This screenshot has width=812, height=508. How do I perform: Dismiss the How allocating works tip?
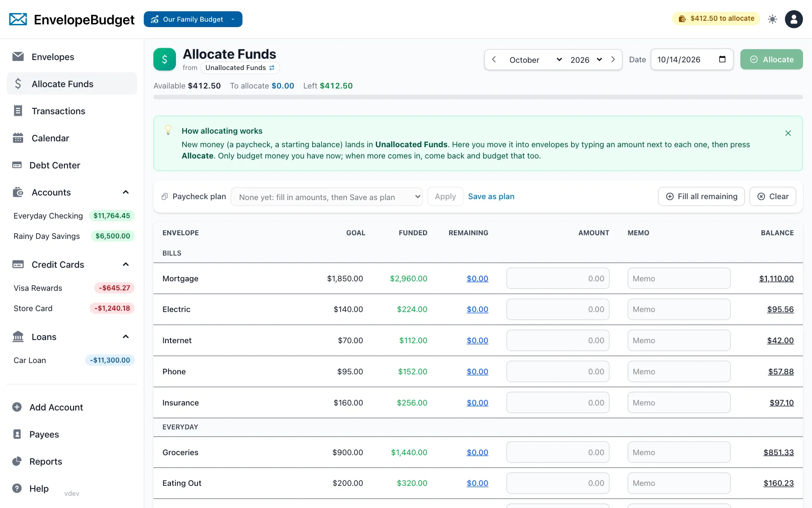[788, 133]
